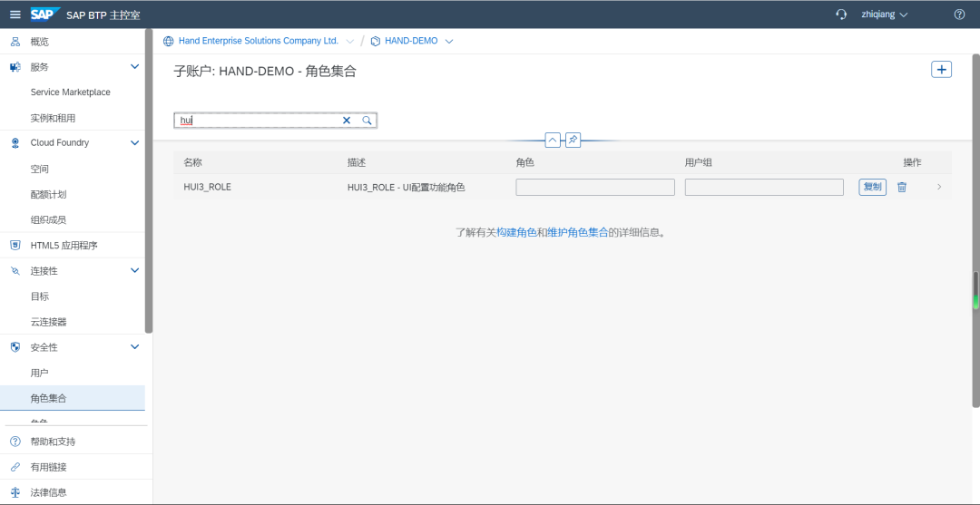Open the 维护角色集合 link
The image size is (980, 505).
[x=577, y=232]
